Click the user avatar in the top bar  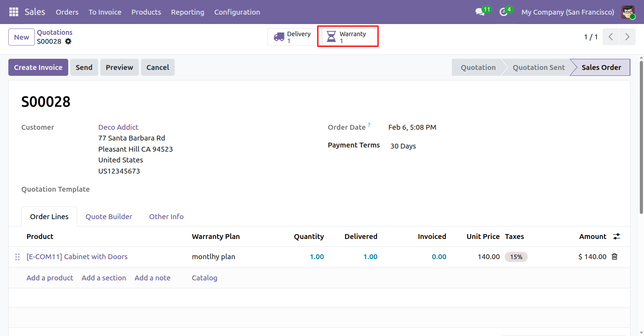628,12
